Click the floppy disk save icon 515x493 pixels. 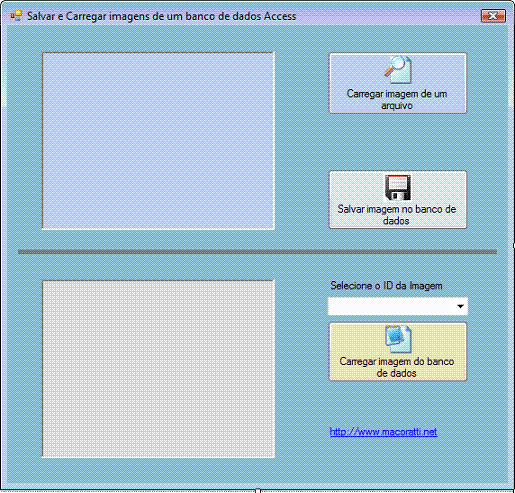[398, 187]
